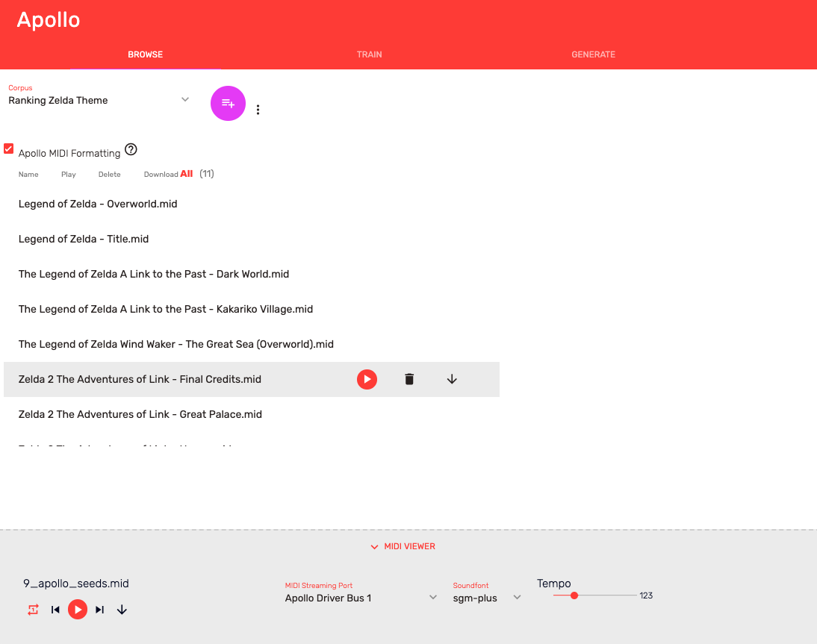This screenshot has height=644, width=817.
Task: Expand the MIDI VIEWER panel
Action: 403,546
